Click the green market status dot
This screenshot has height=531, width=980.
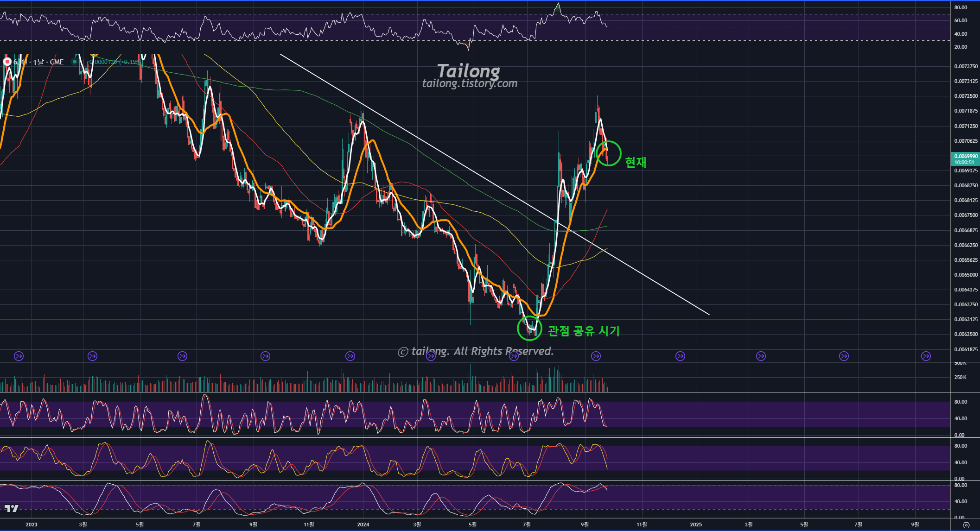click(74, 62)
